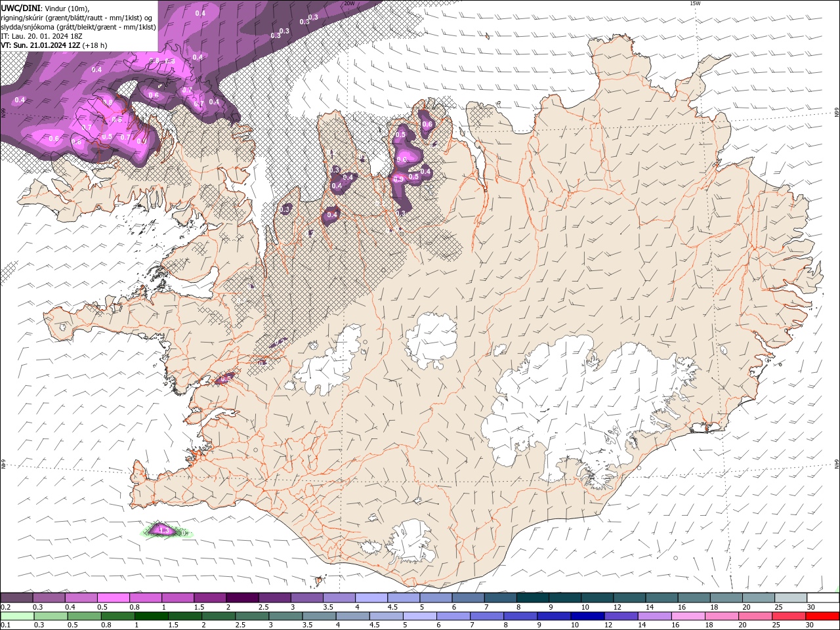
Task: Click the 6 slate-blue swatch, upper legend row
Action: point(468,598)
